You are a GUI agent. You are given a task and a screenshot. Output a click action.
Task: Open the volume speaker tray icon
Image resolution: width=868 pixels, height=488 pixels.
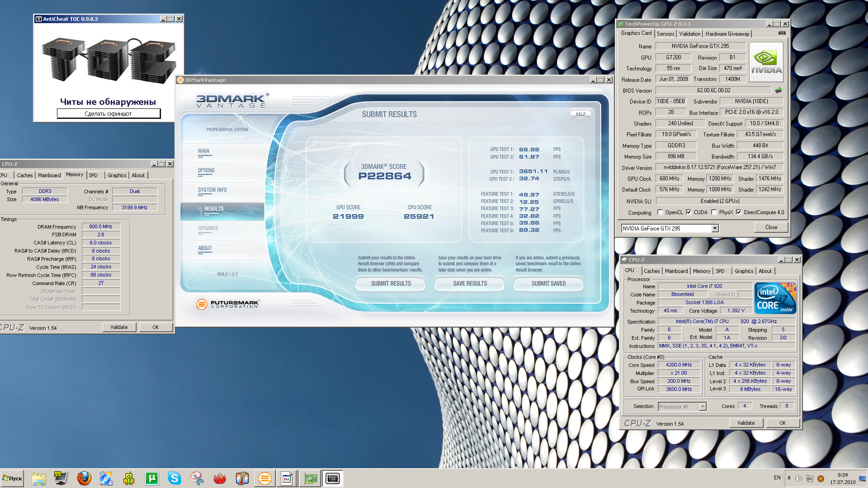(x=799, y=479)
